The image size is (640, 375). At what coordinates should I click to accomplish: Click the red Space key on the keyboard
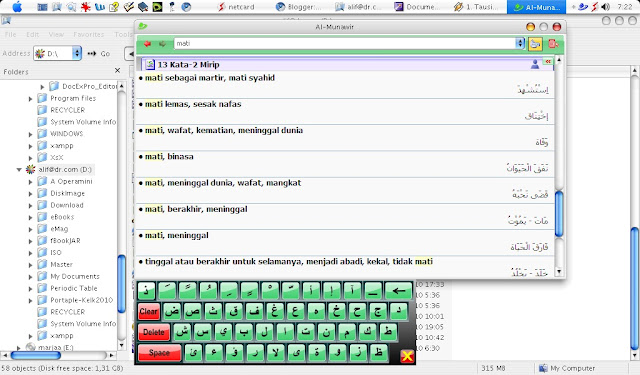159,353
